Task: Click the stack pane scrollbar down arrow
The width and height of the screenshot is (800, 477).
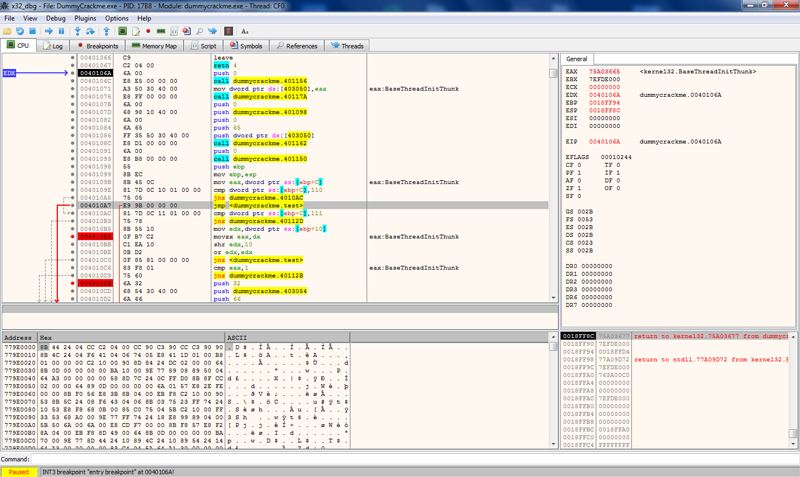Action: pos(793,444)
